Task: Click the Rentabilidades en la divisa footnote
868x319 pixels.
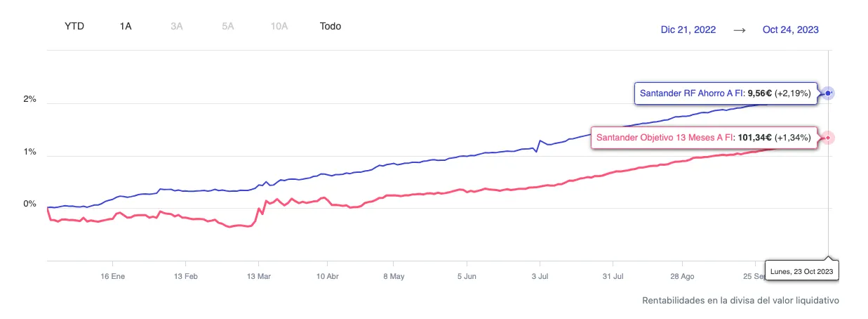Action: (740, 300)
